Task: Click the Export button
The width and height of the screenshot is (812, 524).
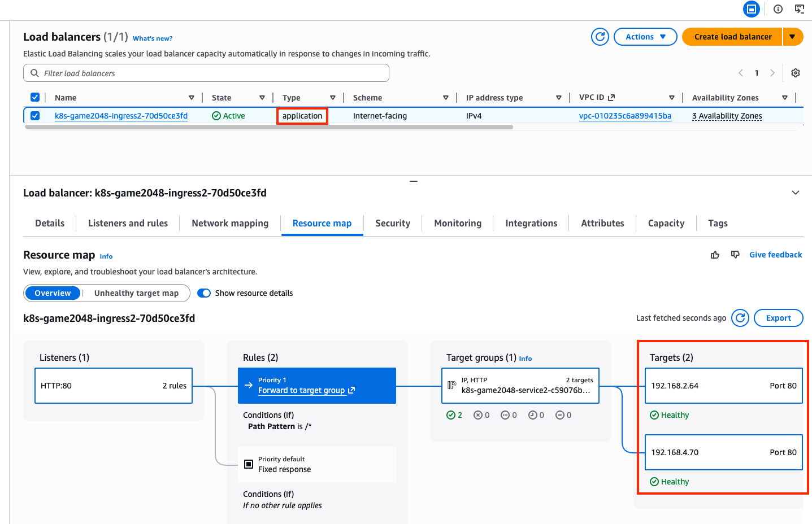Action: click(778, 318)
